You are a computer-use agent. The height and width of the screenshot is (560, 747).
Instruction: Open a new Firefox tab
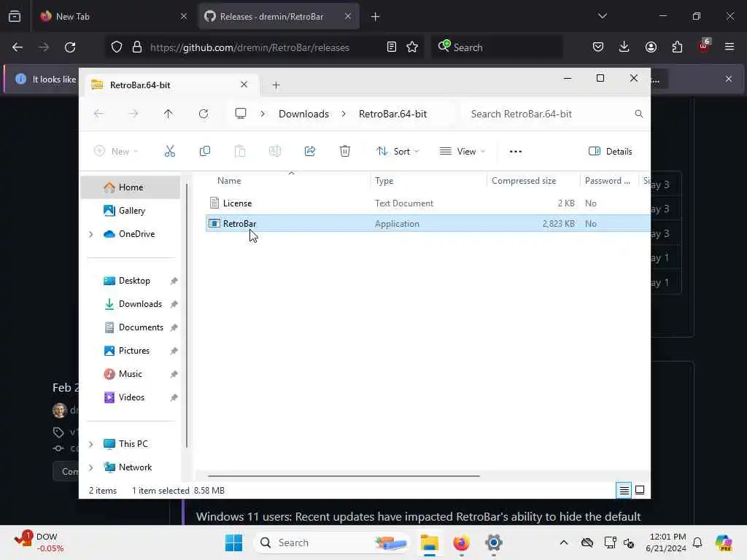tap(375, 17)
